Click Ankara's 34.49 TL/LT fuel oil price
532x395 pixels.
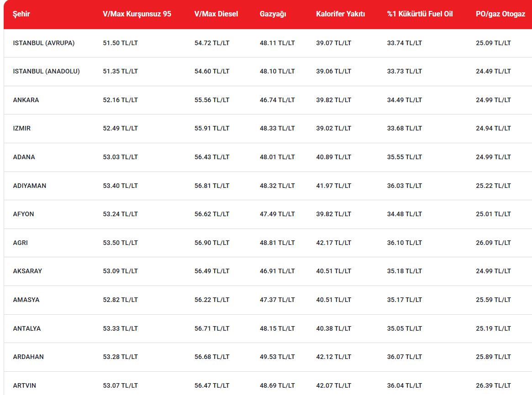(405, 100)
